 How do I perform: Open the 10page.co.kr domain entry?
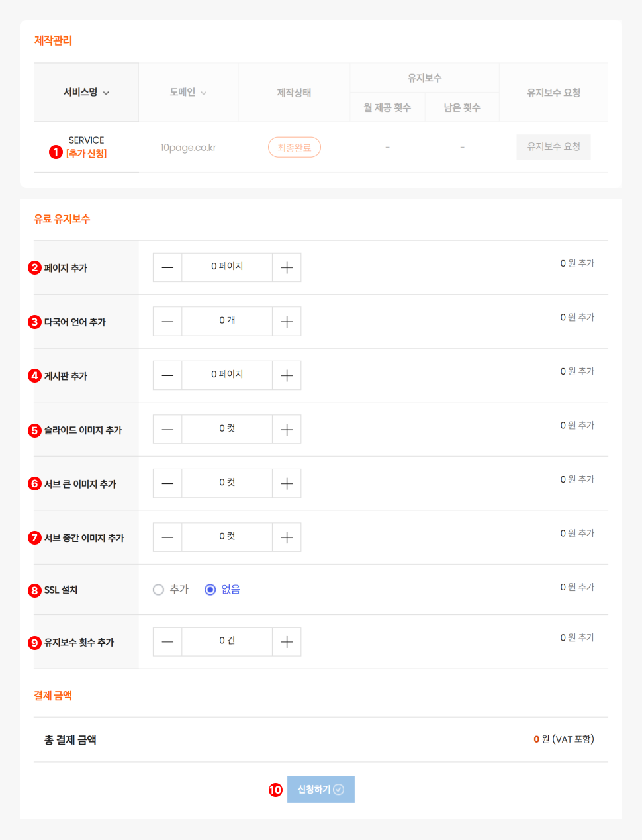tap(188, 148)
